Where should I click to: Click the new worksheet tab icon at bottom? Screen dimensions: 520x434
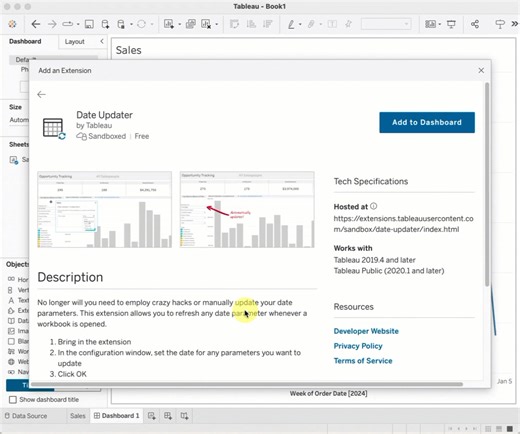pyautogui.click(x=152, y=416)
